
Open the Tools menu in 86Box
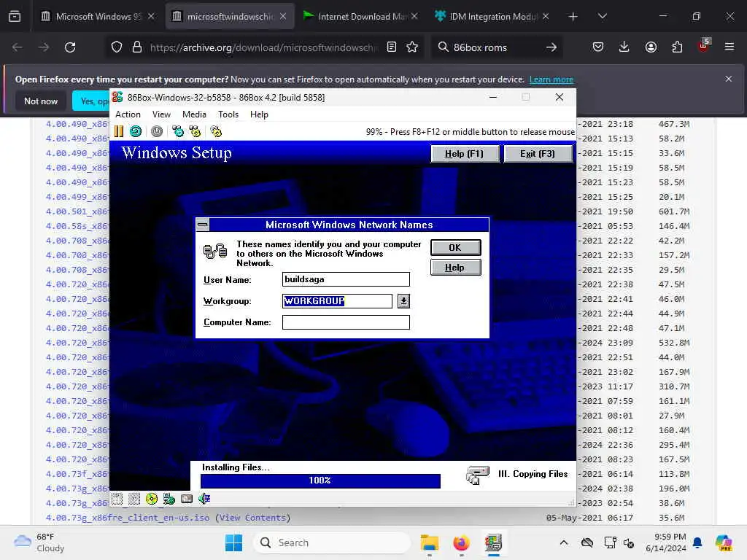click(x=228, y=114)
